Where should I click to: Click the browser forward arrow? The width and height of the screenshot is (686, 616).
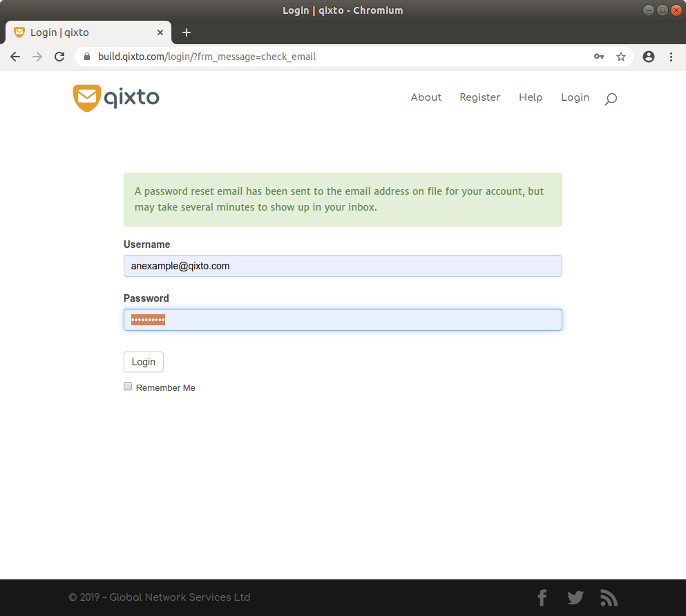pyautogui.click(x=37, y=57)
